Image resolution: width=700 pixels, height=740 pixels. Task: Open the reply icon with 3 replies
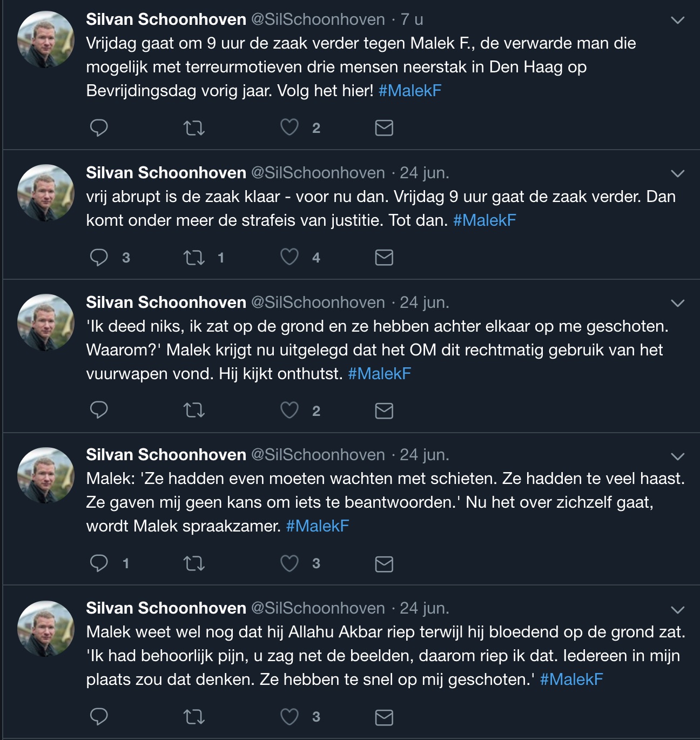click(x=99, y=257)
